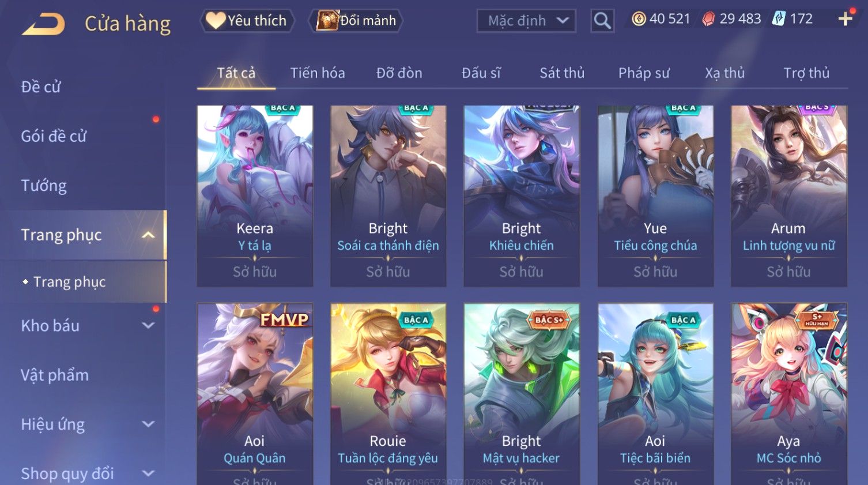
Task: Switch to the Pháp sư tab
Action: point(644,73)
